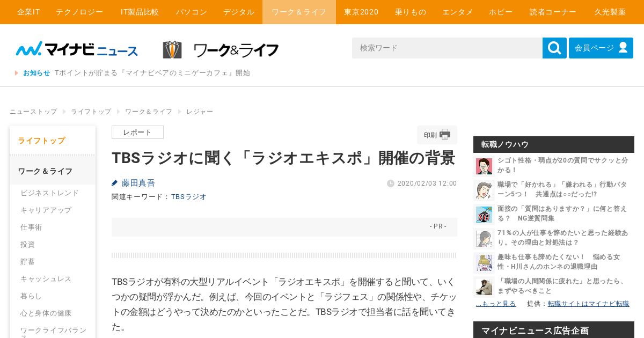Open article 面接の「質問はありますか？」
Screen dimensions: 644x338
(x=562, y=214)
